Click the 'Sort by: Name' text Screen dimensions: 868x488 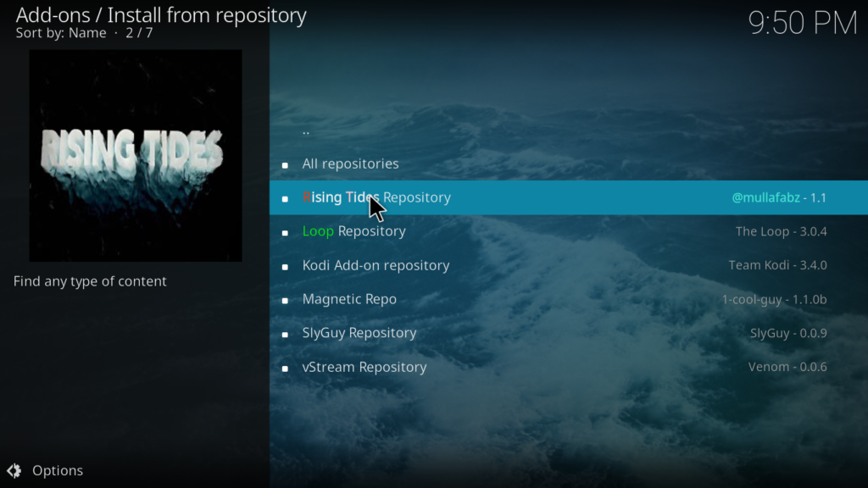pyautogui.click(x=61, y=33)
